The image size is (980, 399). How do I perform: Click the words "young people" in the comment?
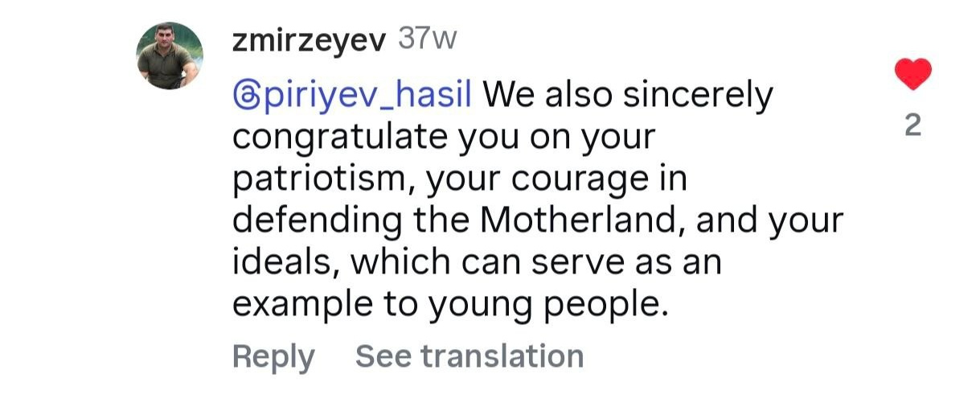tap(547, 303)
